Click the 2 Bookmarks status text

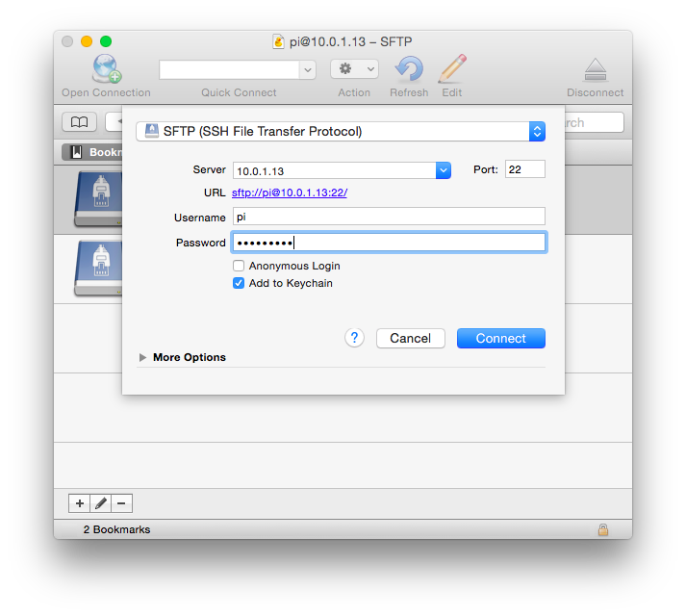[x=116, y=529]
